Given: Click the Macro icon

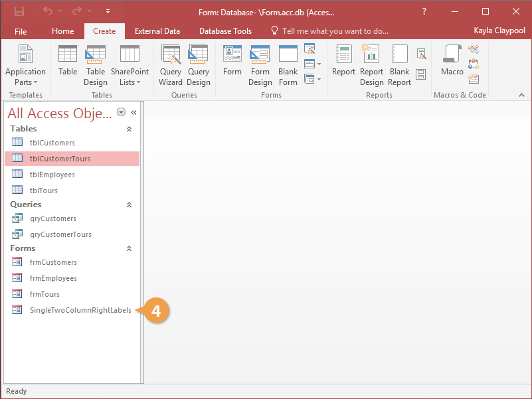Looking at the screenshot, I should coord(452,61).
